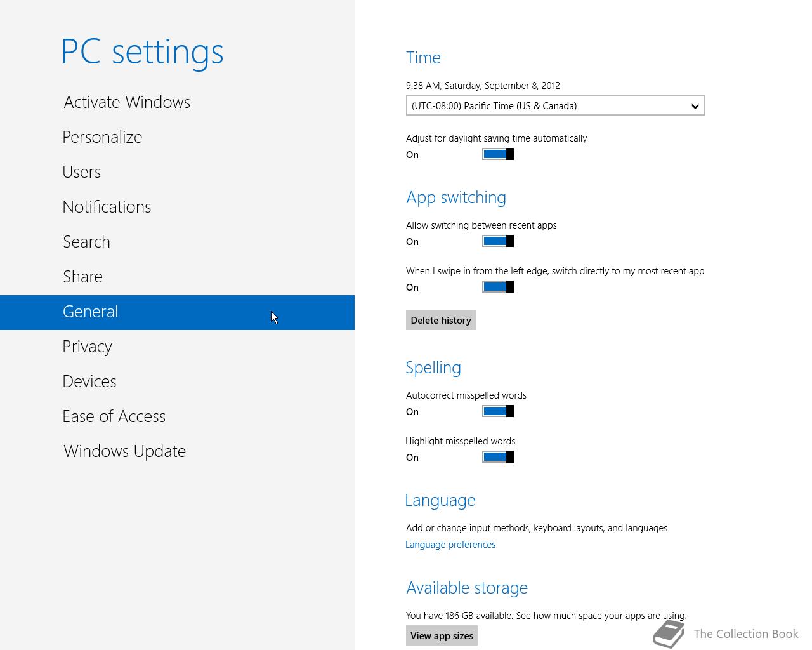Viewport: 812px width, 650px height.
Task: Click the Language section heading
Action: (x=440, y=500)
